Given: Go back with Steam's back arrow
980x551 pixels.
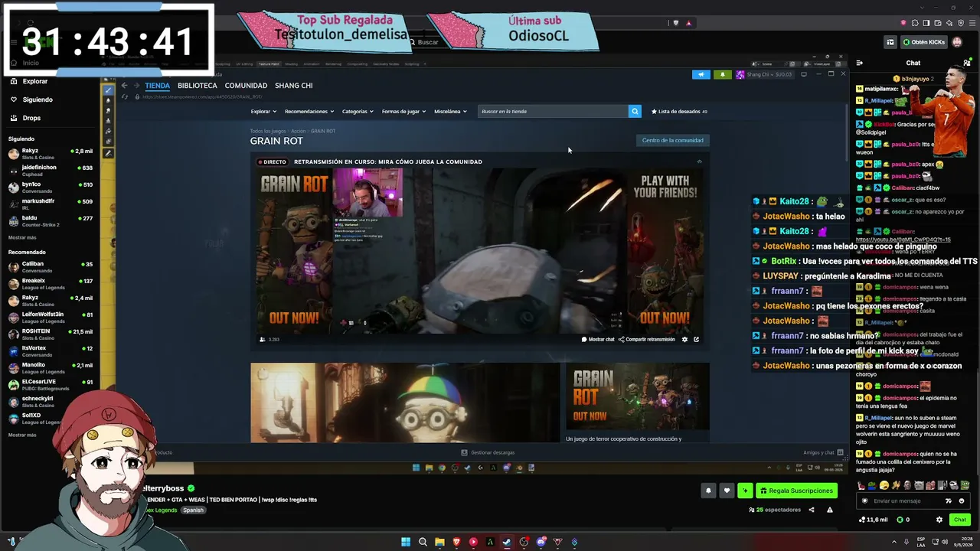Looking at the screenshot, I should (124, 85).
